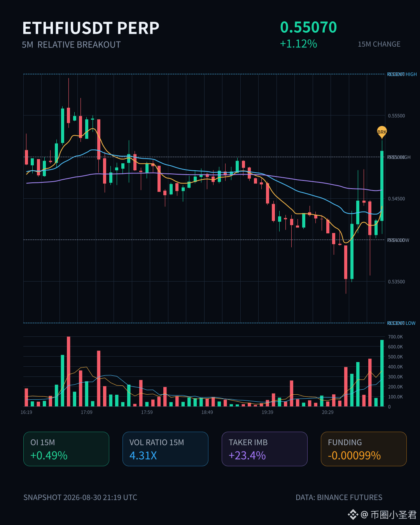Click the 0.54500 price axis label
Viewport: 420px width, 525px height.
click(x=396, y=199)
